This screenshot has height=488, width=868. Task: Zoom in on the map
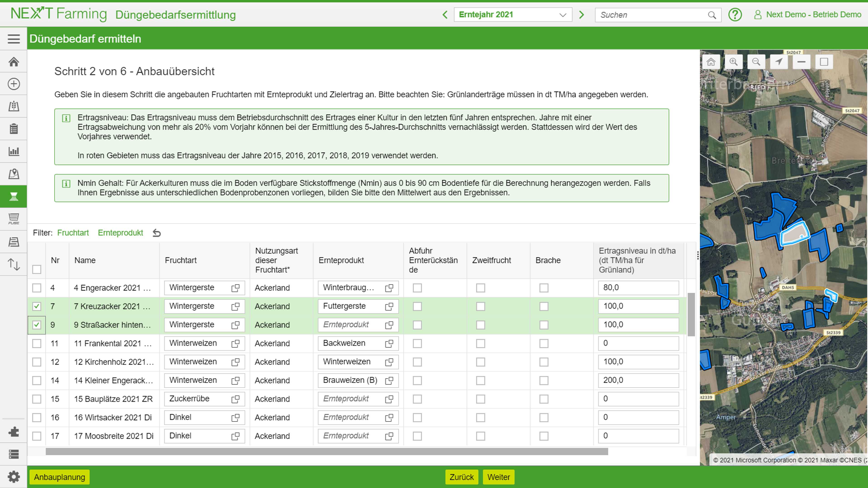click(734, 62)
